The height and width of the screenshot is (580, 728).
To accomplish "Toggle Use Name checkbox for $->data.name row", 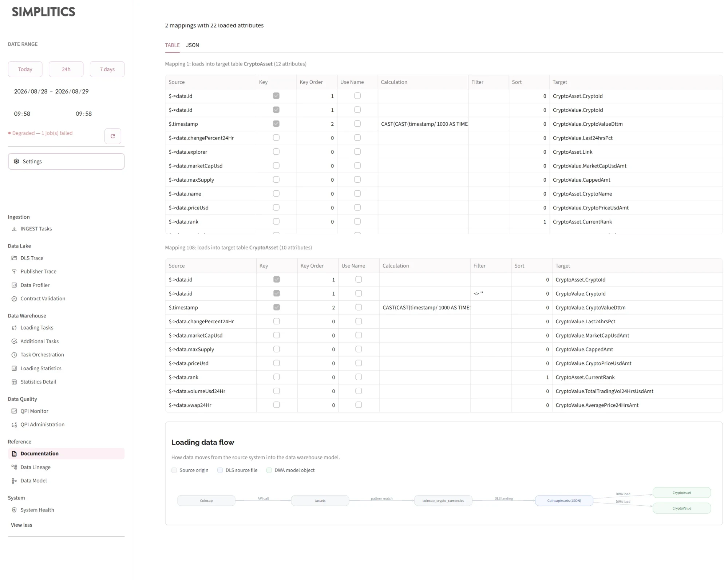I will click(x=357, y=193).
